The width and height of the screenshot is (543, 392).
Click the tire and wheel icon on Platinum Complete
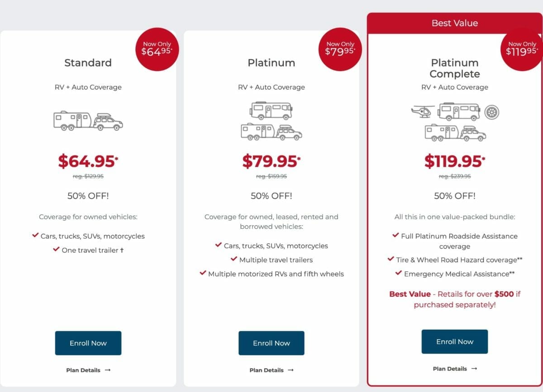click(x=493, y=112)
